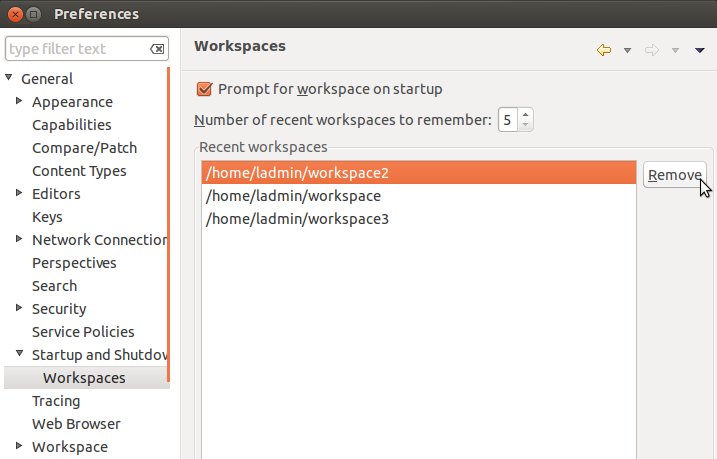This screenshot has width=717, height=459.
Task: Open Service Policies preferences page
Action: pyautogui.click(x=83, y=332)
